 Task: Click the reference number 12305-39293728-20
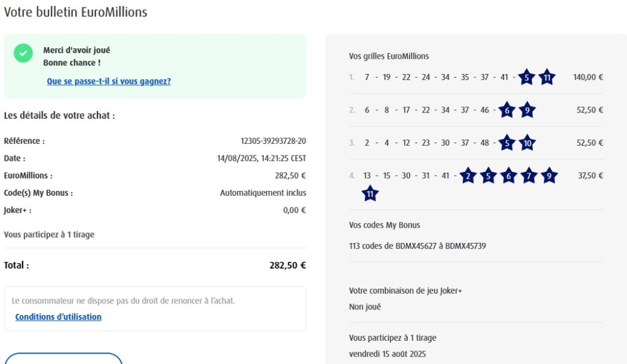273,141
